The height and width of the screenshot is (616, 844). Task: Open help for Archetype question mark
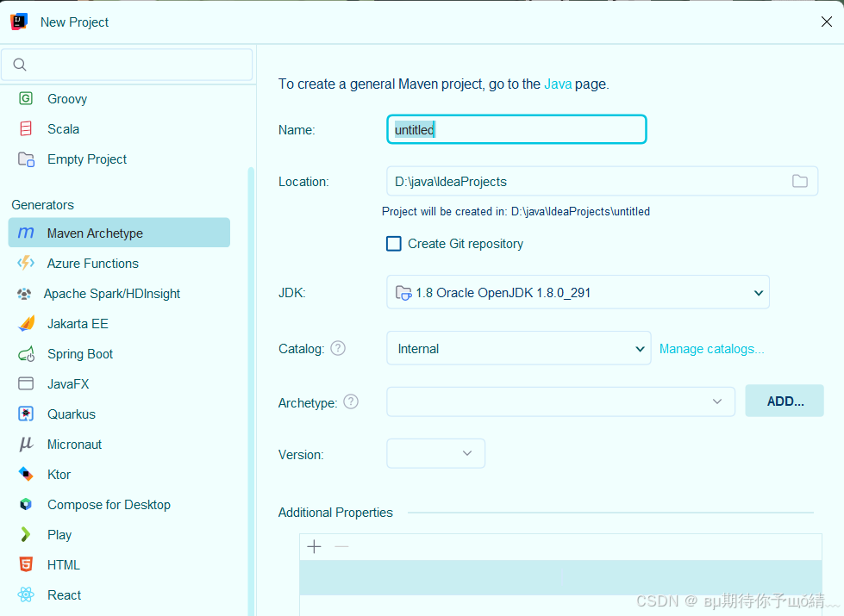(350, 401)
